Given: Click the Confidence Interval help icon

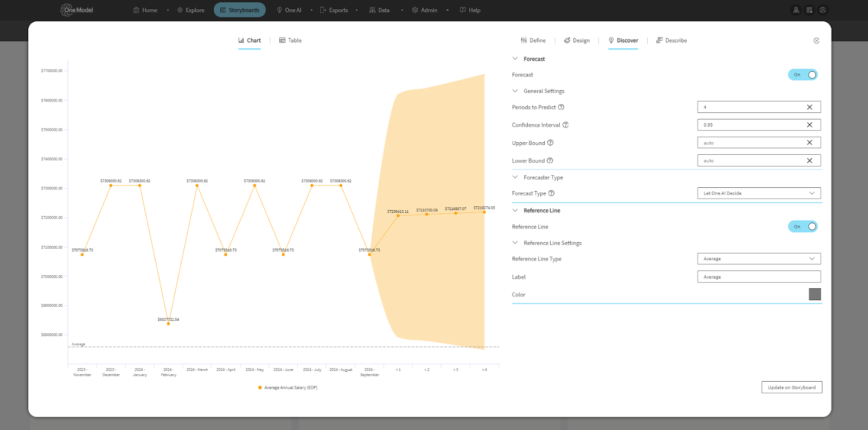Looking at the screenshot, I should click(565, 125).
